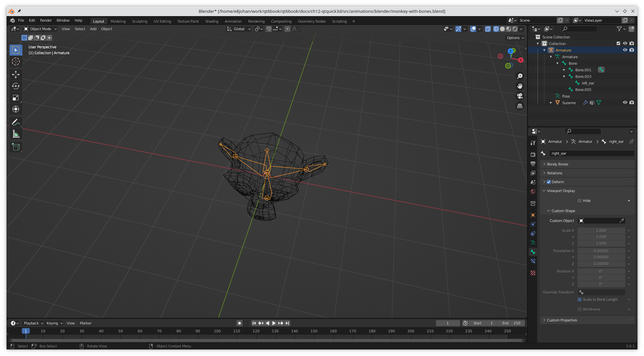Click the viewport Options button
Viewport: 644px width, 356px height.
click(x=515, y=38)
